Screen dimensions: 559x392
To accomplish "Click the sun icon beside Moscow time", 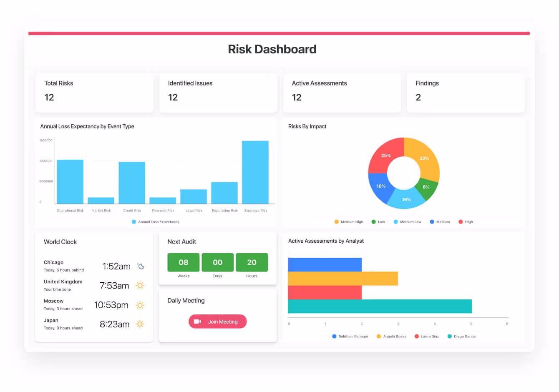I will pos(140,305).
